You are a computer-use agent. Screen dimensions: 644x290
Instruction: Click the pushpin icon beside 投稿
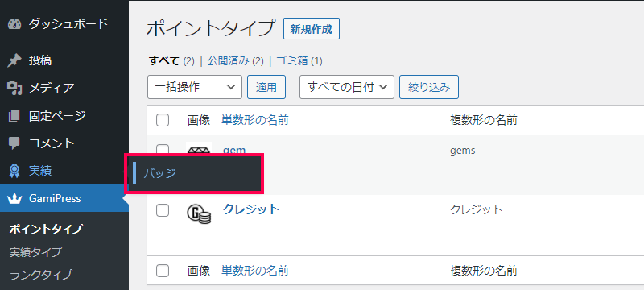point(14,60)
